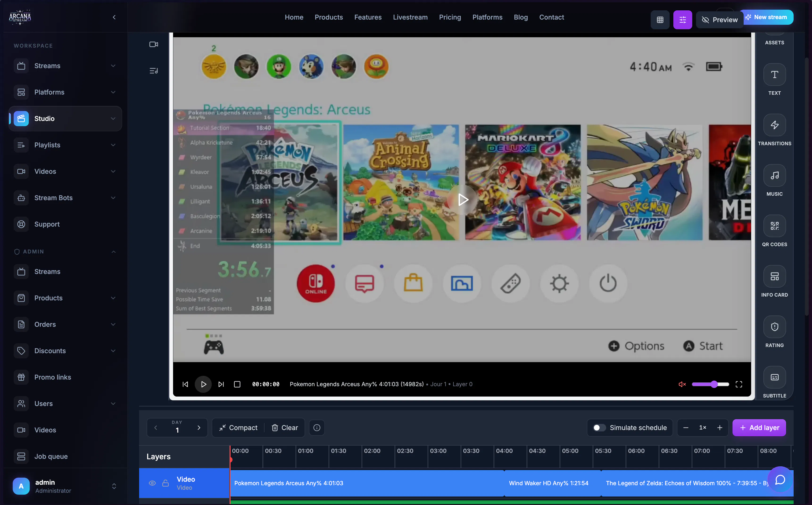Play the video from the player bar
This screenshot has height=505, width=812.
tap(203, 384)
